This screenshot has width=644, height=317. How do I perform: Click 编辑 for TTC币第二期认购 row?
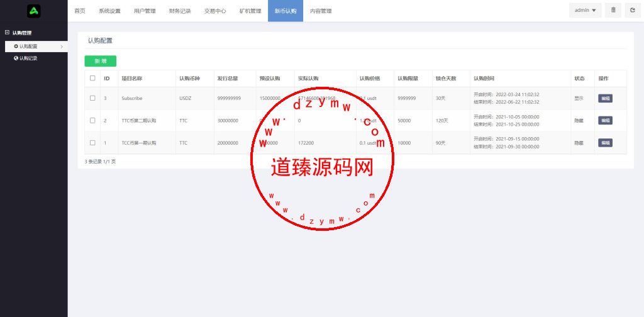(605, 120)
